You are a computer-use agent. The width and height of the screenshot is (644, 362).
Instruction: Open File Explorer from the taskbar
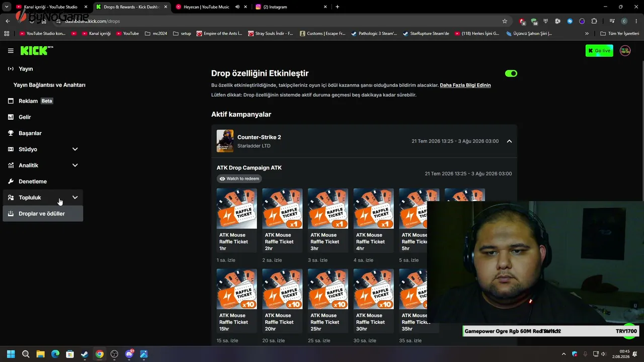pos(40,354)
